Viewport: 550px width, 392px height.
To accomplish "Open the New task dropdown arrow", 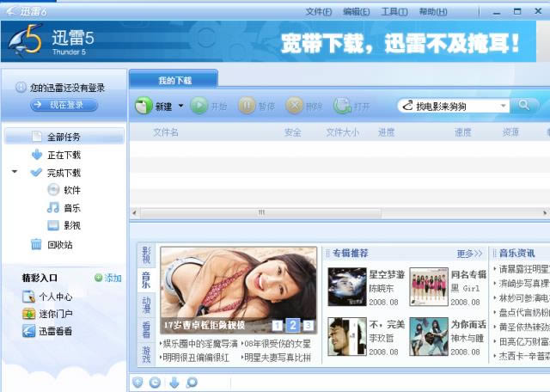I will pyautogui.click(x=181, y=105).
